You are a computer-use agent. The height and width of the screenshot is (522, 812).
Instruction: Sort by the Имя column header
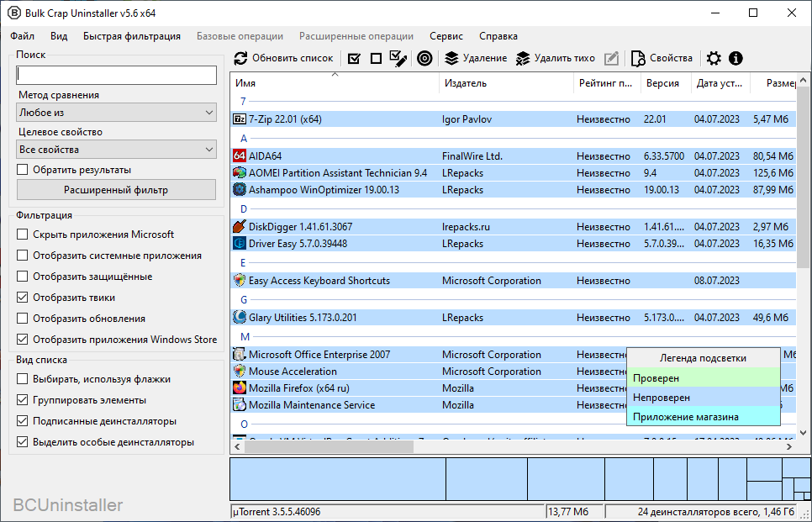coord(335,83)
